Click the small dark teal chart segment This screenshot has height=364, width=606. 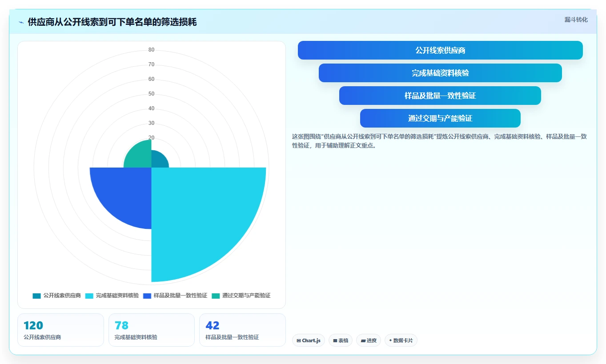(x=158, y=160)
